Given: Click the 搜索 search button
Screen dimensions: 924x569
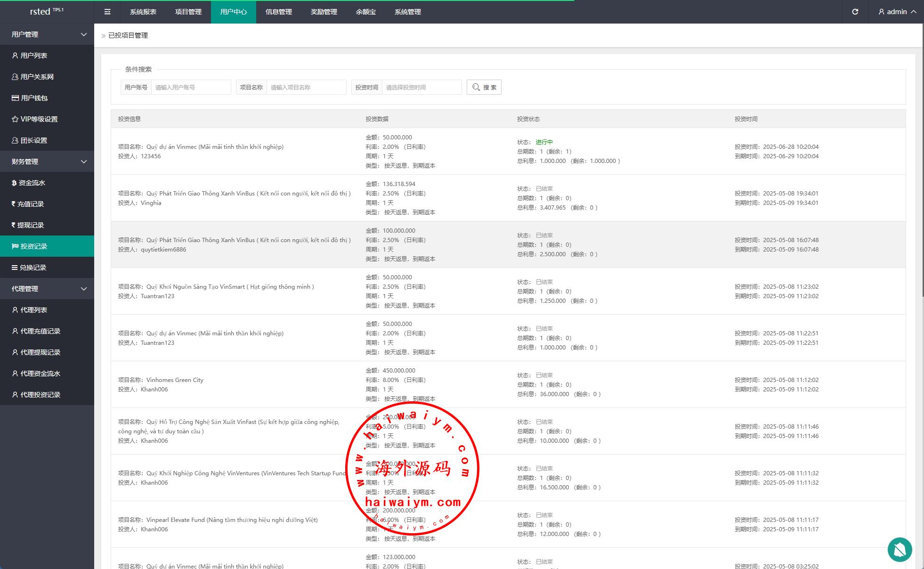Looking at the screenshot, I should pyautogui.click(x=484, y=87).
